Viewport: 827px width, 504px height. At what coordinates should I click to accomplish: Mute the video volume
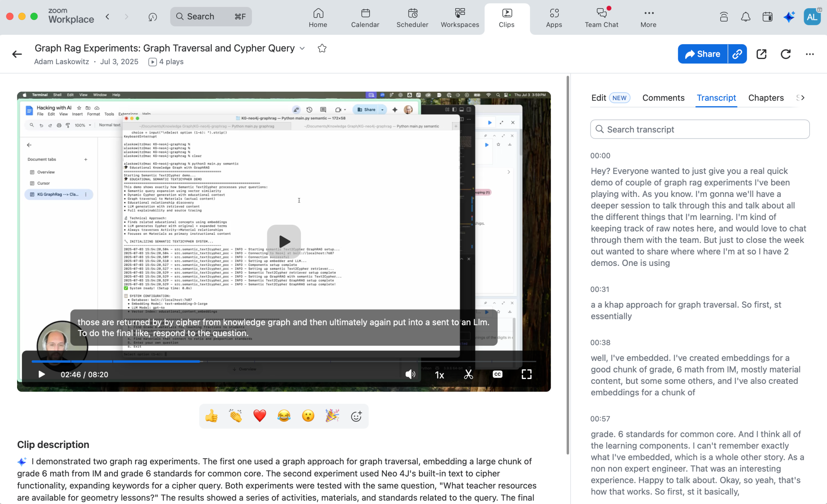click(410, 374)
